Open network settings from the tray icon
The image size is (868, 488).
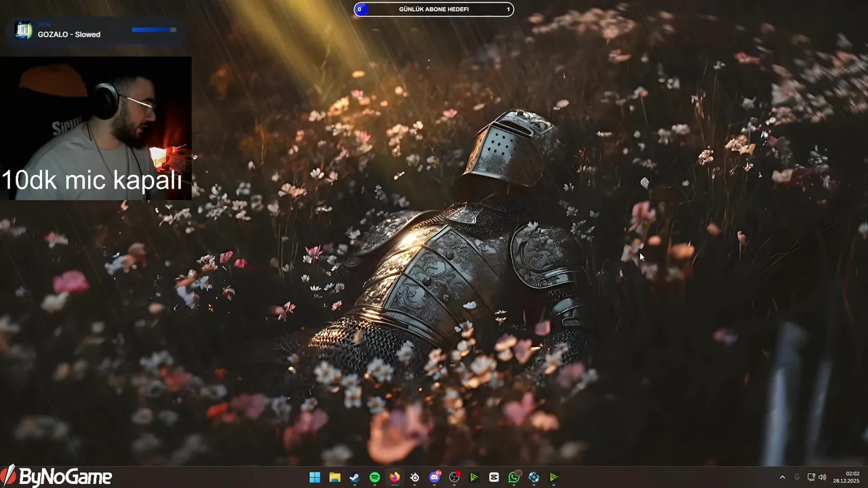(811, 477)
